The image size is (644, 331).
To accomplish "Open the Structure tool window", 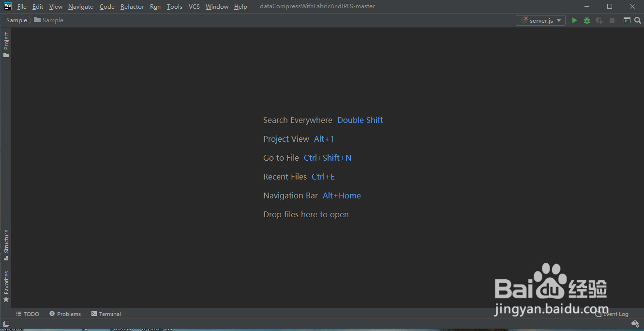I will point(6,245).
